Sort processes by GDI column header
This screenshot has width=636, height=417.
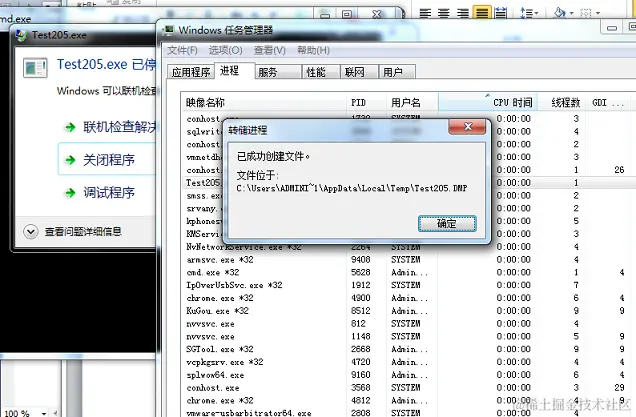pyautogui.click(x=609, y=102)
